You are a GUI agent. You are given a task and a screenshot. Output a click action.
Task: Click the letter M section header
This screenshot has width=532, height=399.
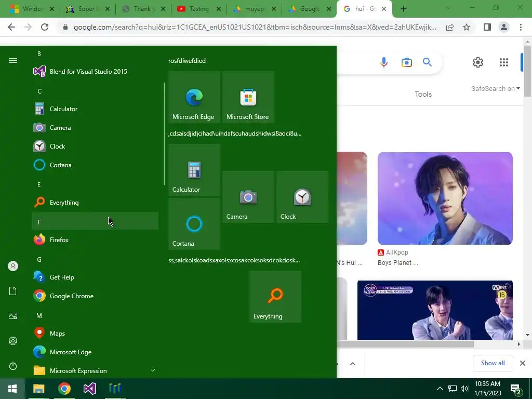(x=95, y=315)
